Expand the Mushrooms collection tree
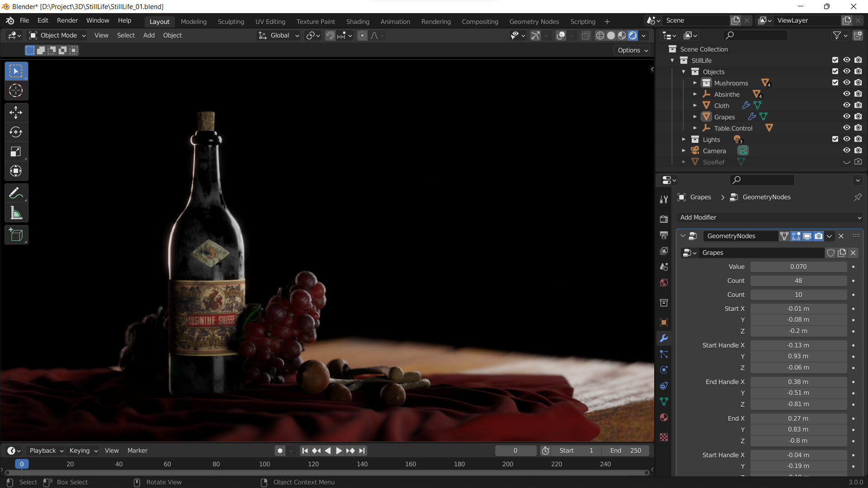Image resolution: width=868 pixels, height=488 pixels. (695, 83)
